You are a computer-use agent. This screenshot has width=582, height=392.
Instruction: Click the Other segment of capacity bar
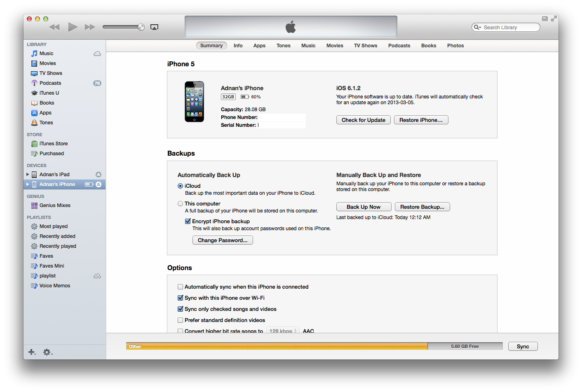pyautogui.click(x=277, y=346)
